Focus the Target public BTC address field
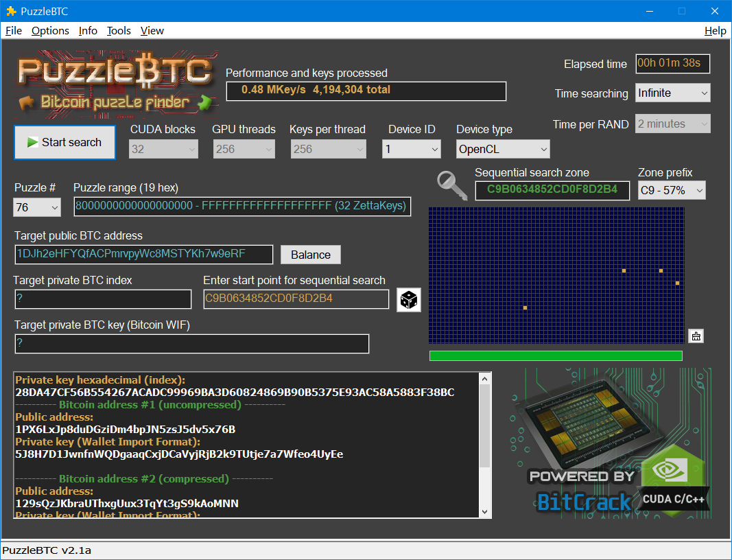 pyautogui.click(x=144, y=255)
